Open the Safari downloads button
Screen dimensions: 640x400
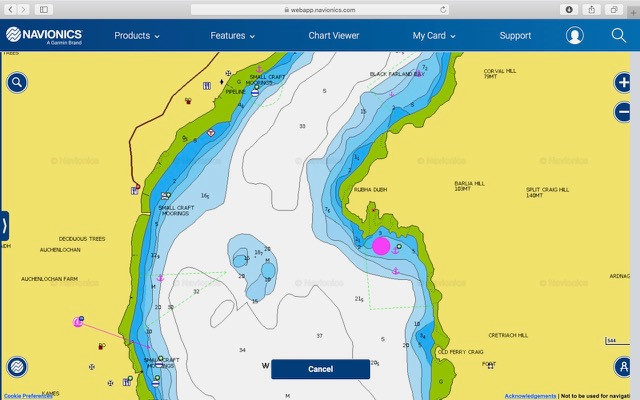[569, 9]
